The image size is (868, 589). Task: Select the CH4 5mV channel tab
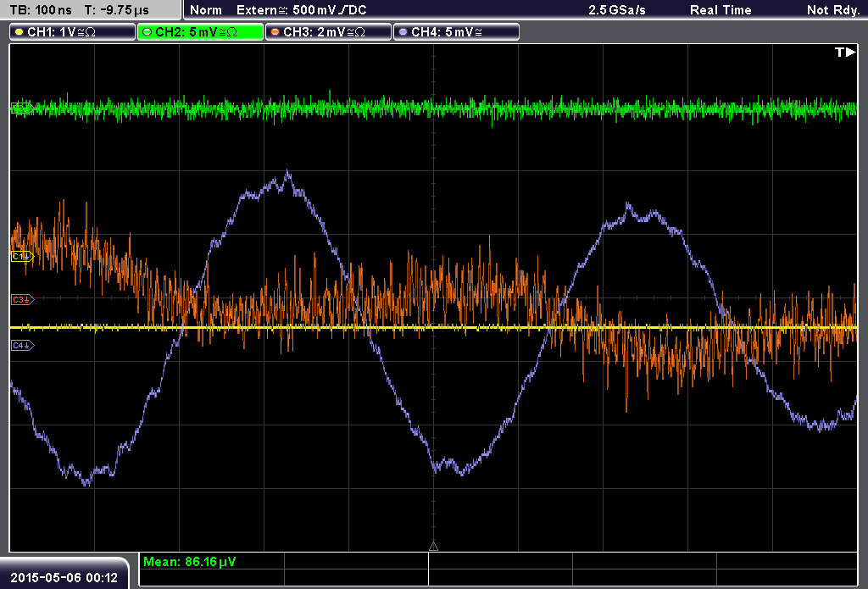click(456, 32)
